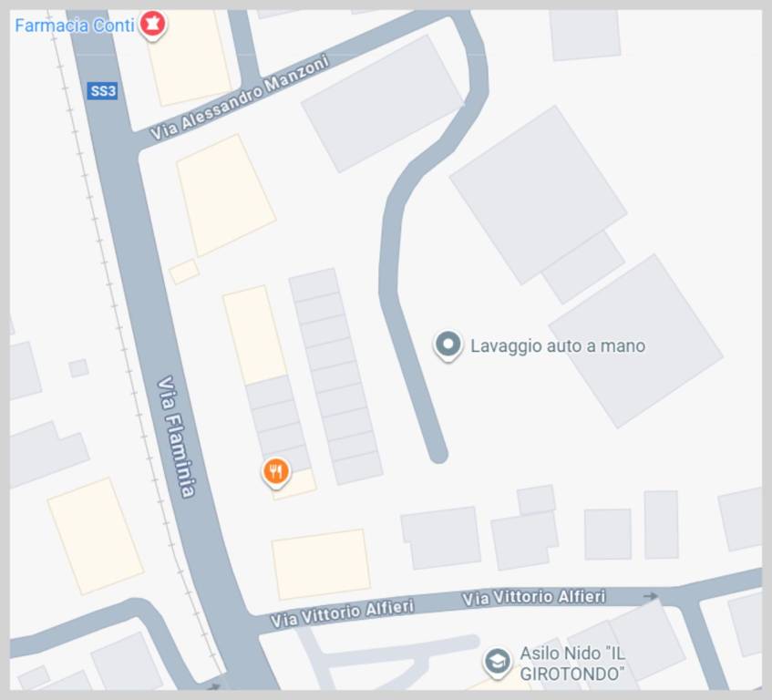Click the Lavaggio auto a mano marker pin
The width and height of the screenshot is (772, 700).
[448, 345]
